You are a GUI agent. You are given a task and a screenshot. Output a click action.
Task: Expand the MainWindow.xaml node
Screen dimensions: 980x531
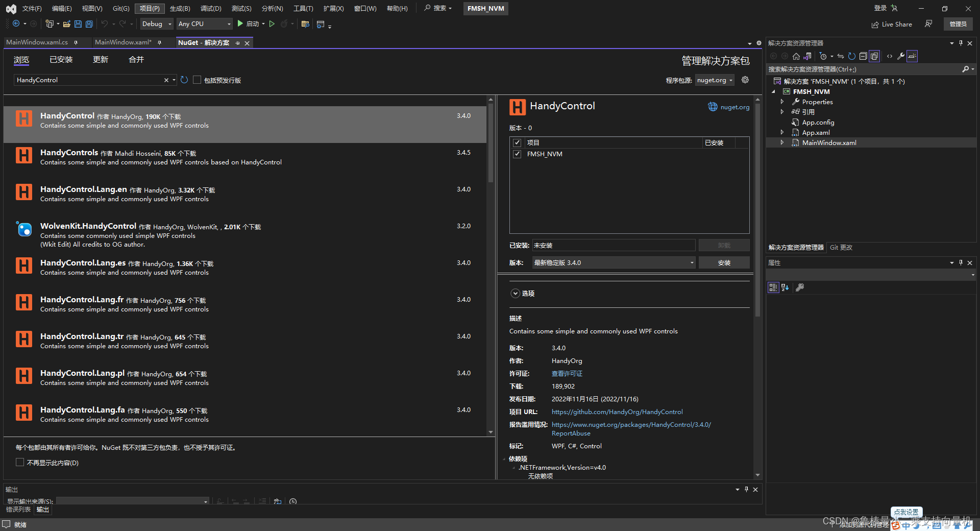pos(782,142)
